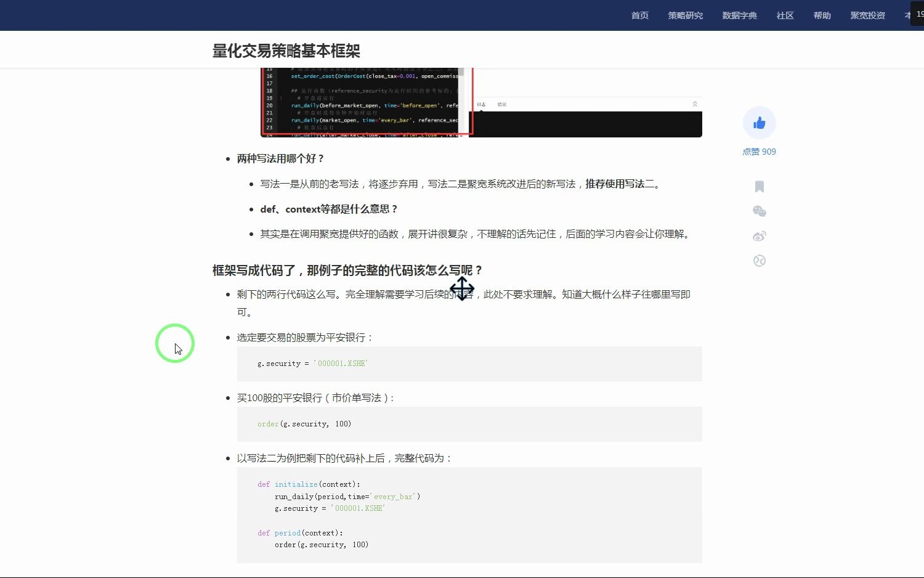Click the bullet 买100股的平安银行（市价单写法）：
The width and height of the screenshot is (924, 578).
coord(315,397)
